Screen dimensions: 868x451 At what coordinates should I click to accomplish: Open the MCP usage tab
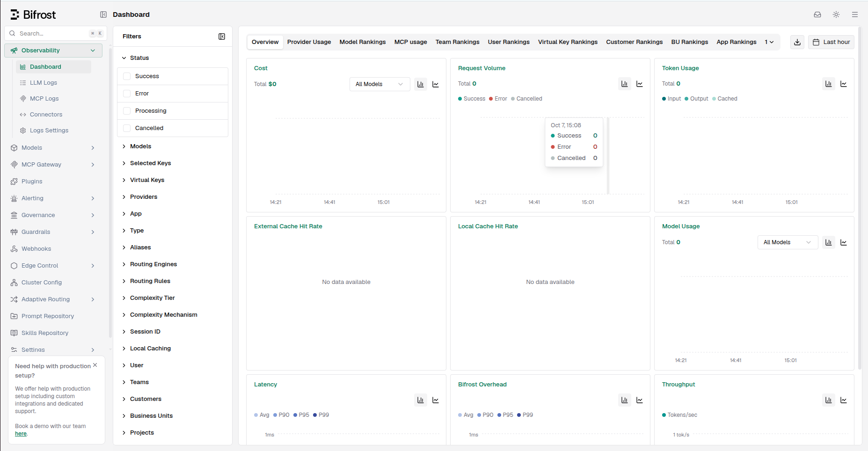pos(410,42)
